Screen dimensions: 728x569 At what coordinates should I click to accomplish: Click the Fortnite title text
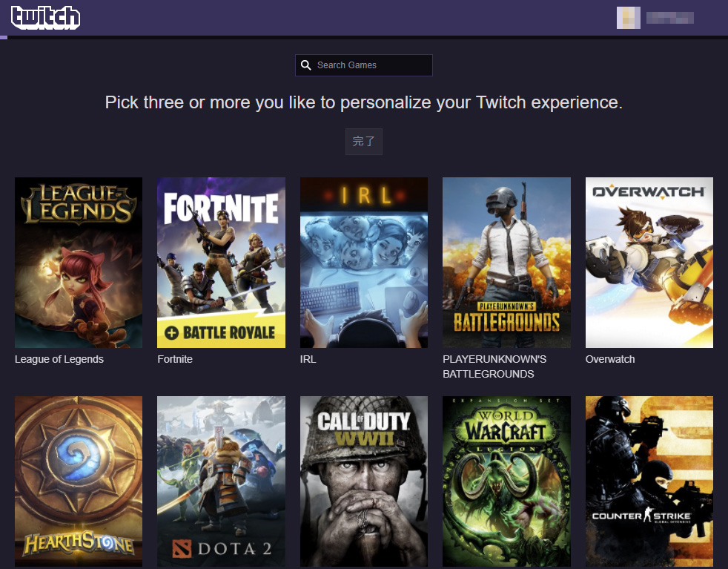point(174,359)
